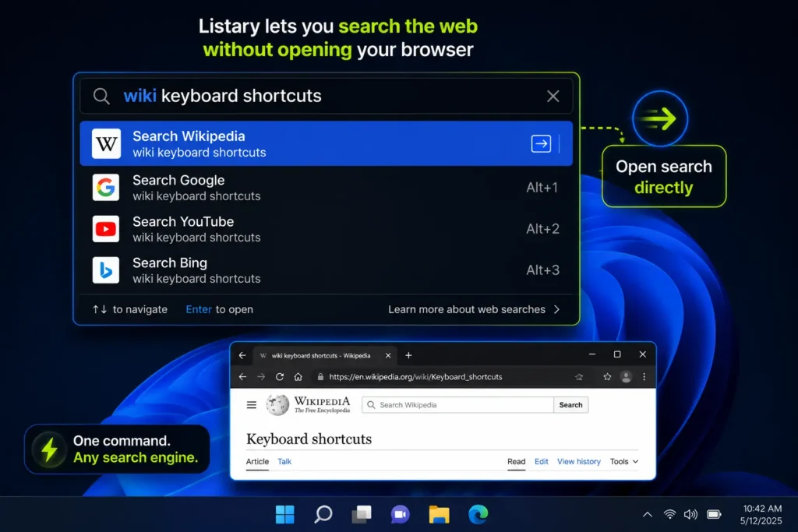Open the Wikipedia hamburger menu
This screenshot has width=798, height=532.
252,405
